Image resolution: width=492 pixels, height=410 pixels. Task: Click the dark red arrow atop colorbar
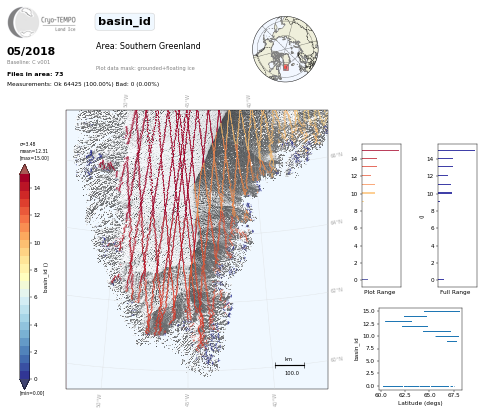point(25,169)
